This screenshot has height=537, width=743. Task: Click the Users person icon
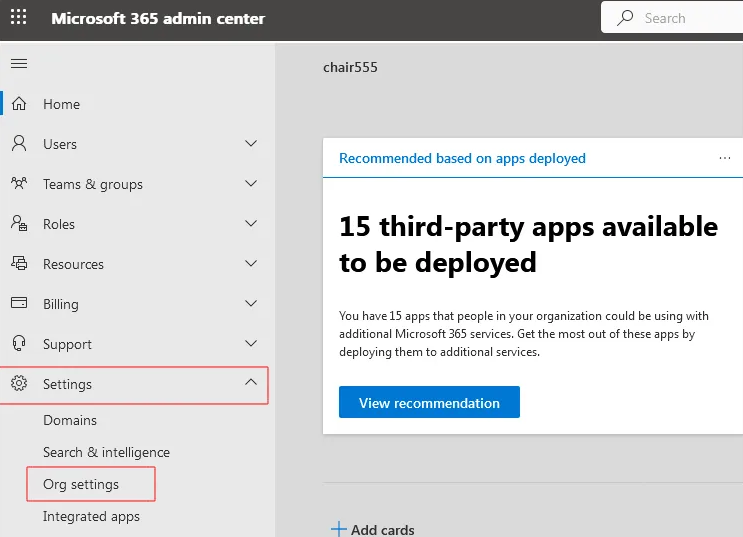(x=19, y=144)
